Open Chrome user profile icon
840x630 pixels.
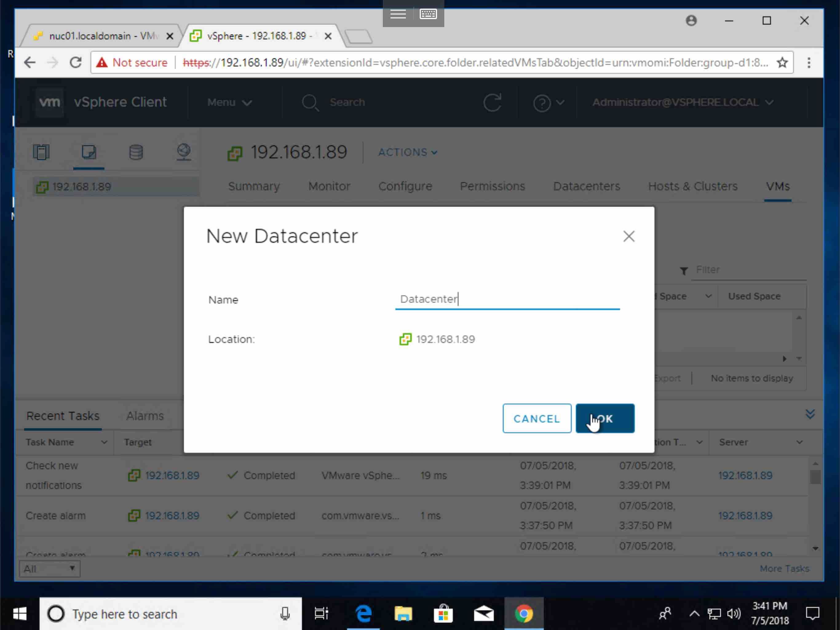(x=691, y=21)
